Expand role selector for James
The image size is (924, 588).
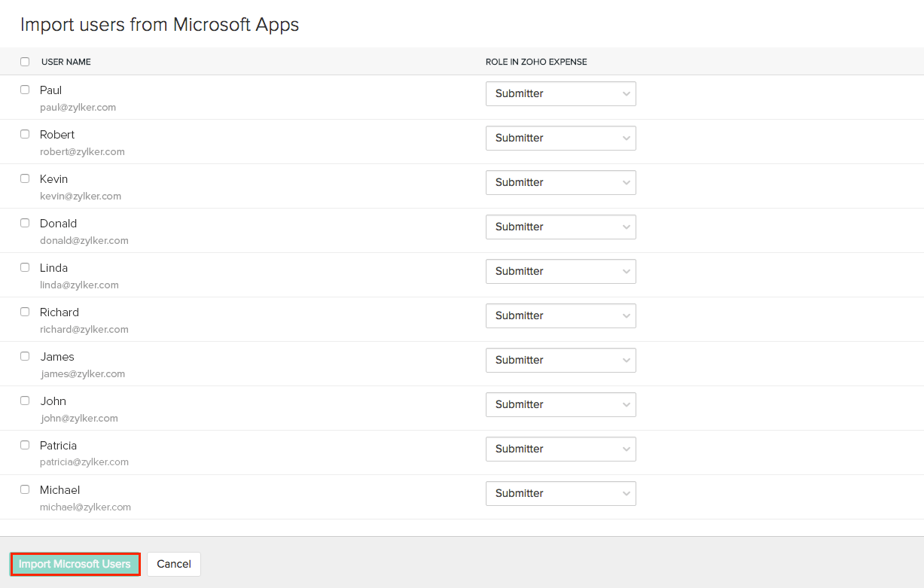(560, 361)
